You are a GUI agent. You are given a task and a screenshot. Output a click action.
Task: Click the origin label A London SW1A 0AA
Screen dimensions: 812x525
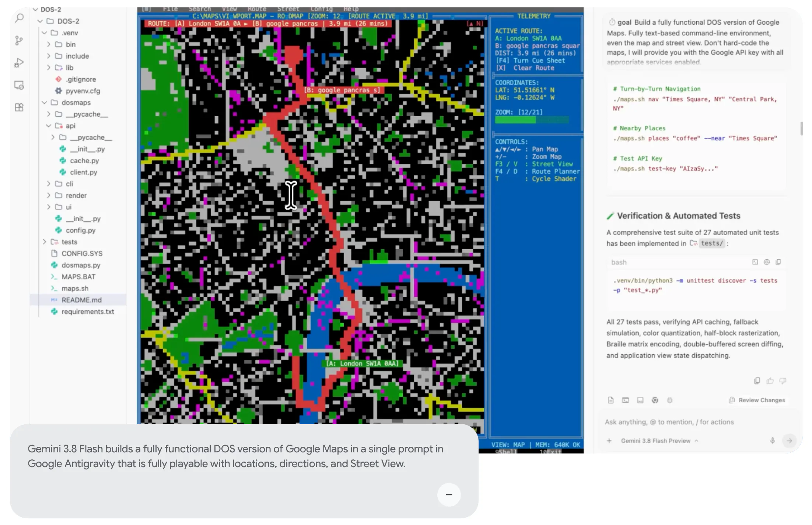(362, 364)
